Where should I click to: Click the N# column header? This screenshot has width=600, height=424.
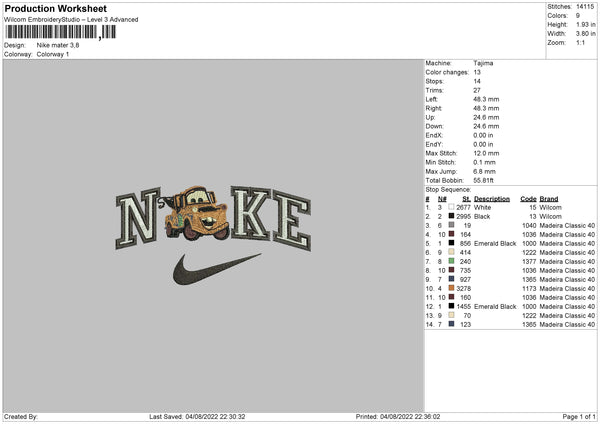point(442,199)
